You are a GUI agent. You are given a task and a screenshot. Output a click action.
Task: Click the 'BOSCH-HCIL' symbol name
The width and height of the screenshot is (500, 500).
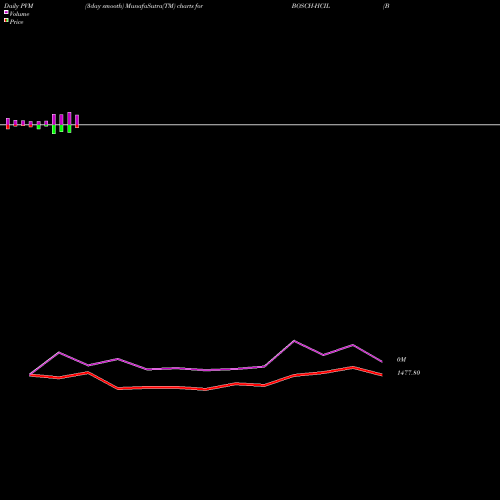coord(311,6)
